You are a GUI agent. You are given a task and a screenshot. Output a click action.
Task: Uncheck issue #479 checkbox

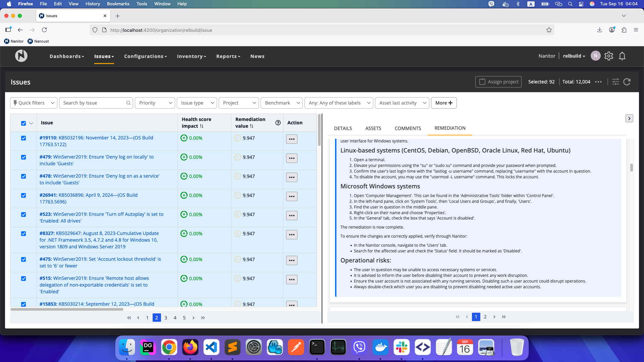pos(23,157)
